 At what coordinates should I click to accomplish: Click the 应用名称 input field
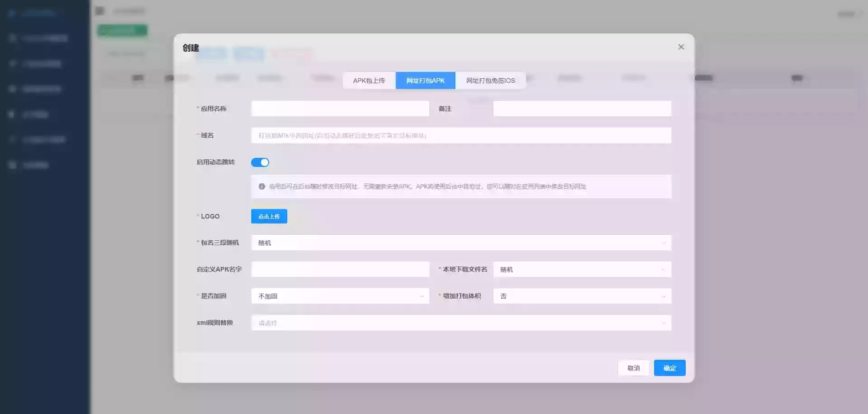pyautogui.click(x=340, y=109)
